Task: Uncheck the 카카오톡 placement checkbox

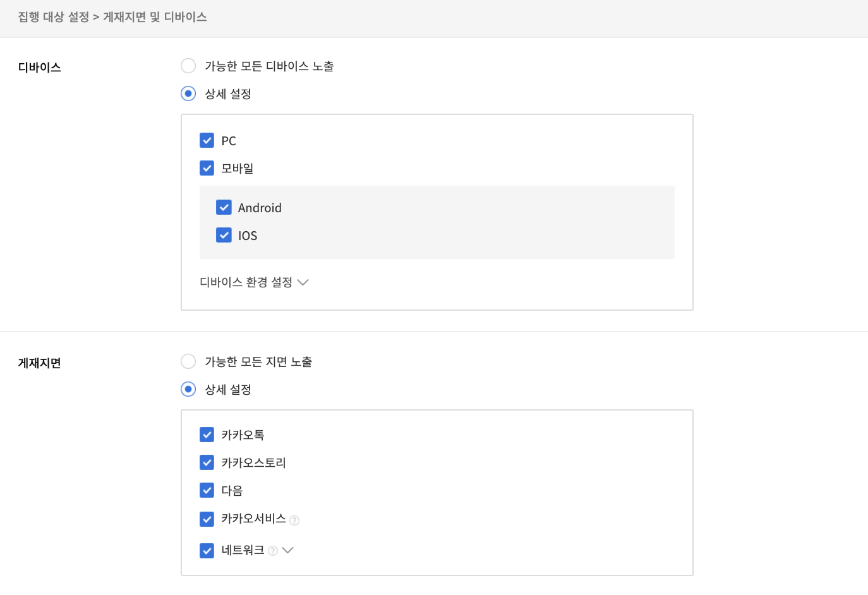Action: tap(207, 435)
